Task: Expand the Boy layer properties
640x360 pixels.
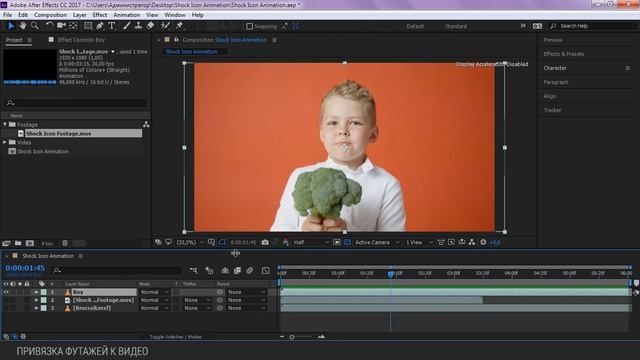Action: [36, 292]
